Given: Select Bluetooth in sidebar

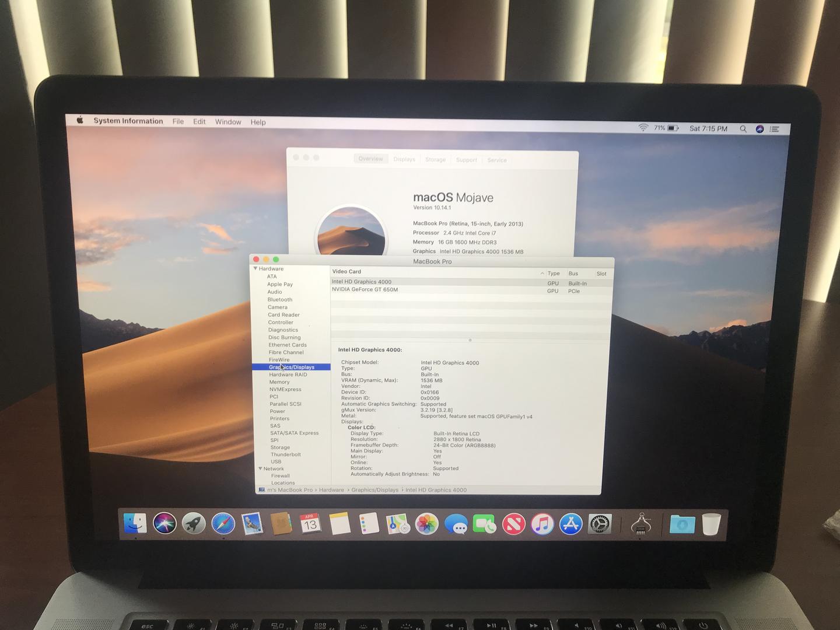Looking at the screenshot, I should [x=280, y=299].
